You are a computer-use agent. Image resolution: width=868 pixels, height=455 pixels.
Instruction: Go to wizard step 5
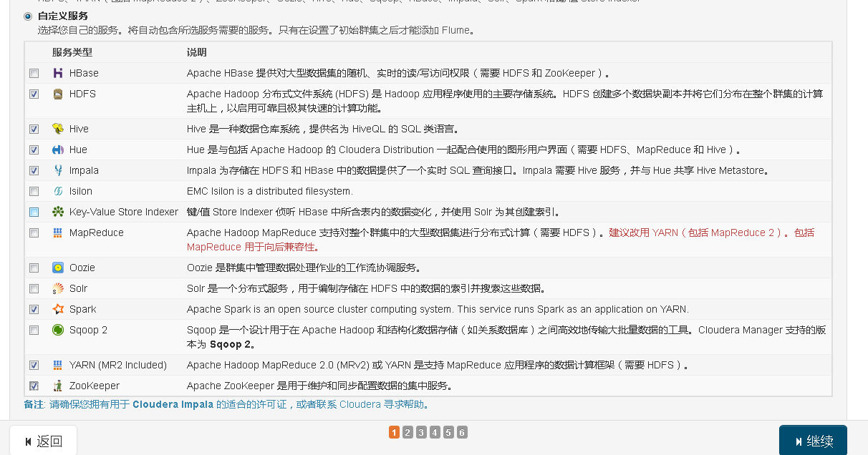point(448,432)
